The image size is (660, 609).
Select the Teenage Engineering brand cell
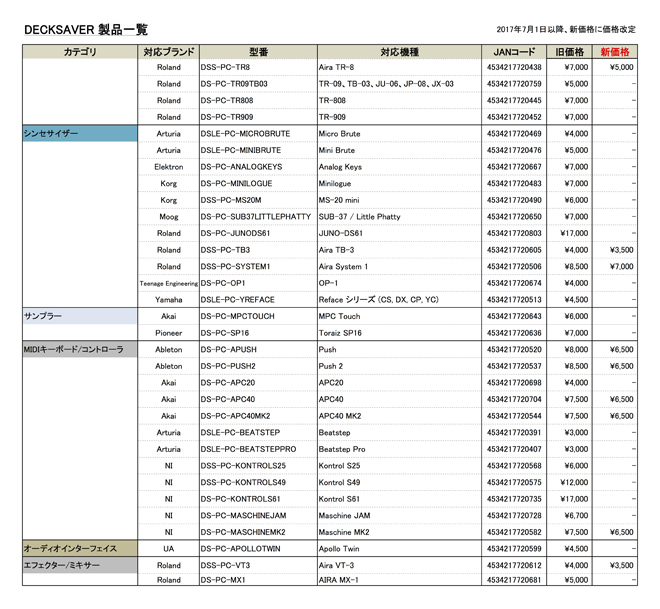(x=168, y=283)
